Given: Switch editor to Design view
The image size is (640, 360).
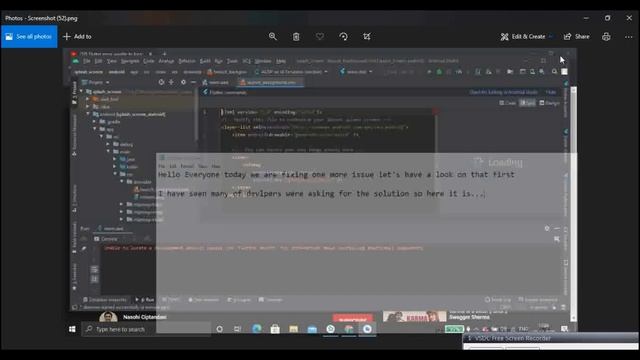Looking at the screenshot, I should click(549, 103).
